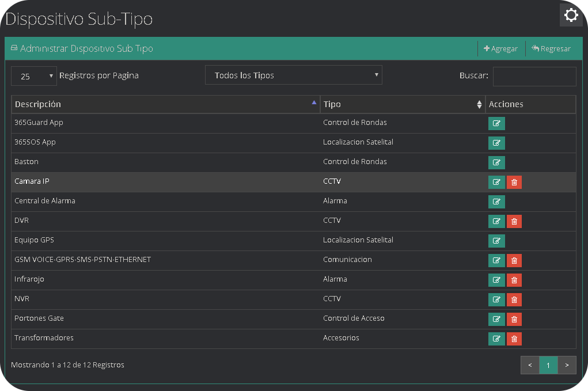
Task: Edit the Infrarojo row
Action: [x=496, y=280]
